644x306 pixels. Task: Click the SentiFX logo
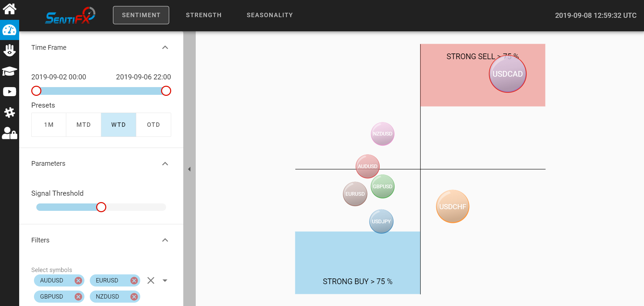[x=70, y=15]
